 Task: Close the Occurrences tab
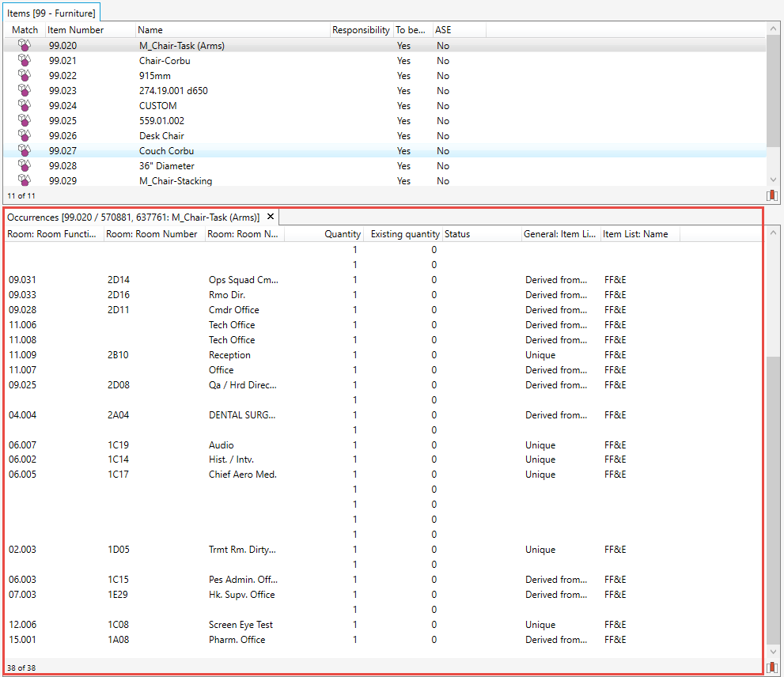270,217
